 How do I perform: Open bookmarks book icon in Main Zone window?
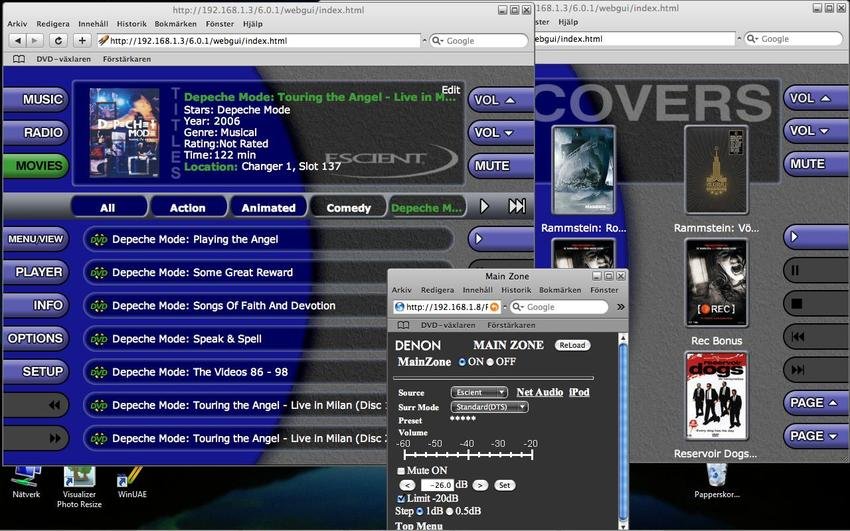point(403,325)
